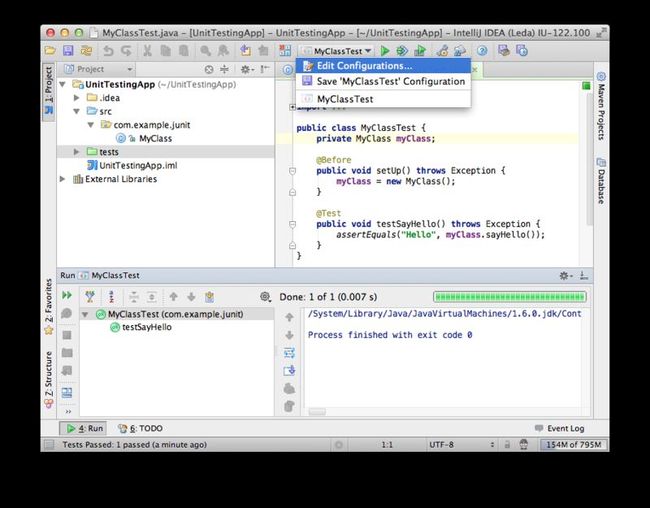This screenshot has height=508, width=650.
Task: Collapse all in Project panel
Action: 224,69
